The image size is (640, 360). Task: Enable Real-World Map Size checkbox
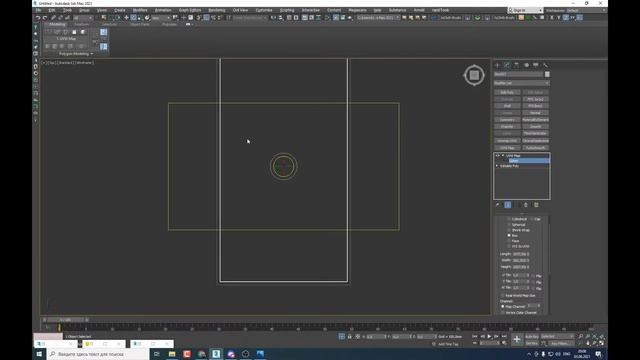pos(503,296)
